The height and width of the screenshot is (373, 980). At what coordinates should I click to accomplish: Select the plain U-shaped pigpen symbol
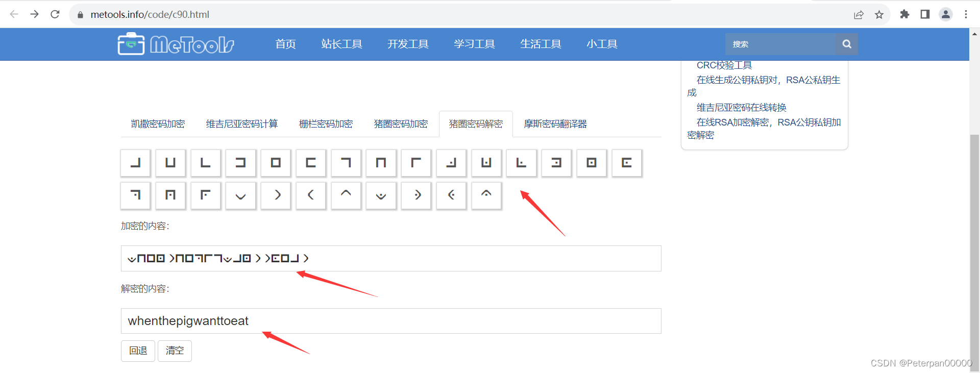pos(170,163)
